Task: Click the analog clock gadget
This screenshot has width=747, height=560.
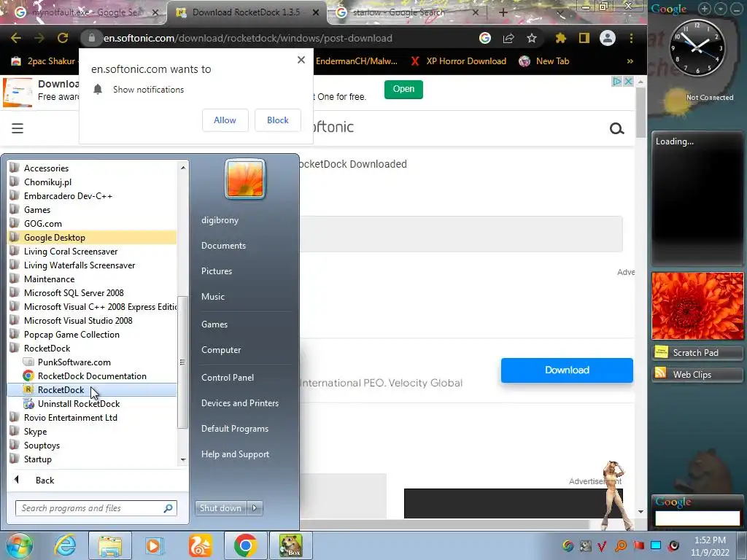Action: tap(697, 47)
